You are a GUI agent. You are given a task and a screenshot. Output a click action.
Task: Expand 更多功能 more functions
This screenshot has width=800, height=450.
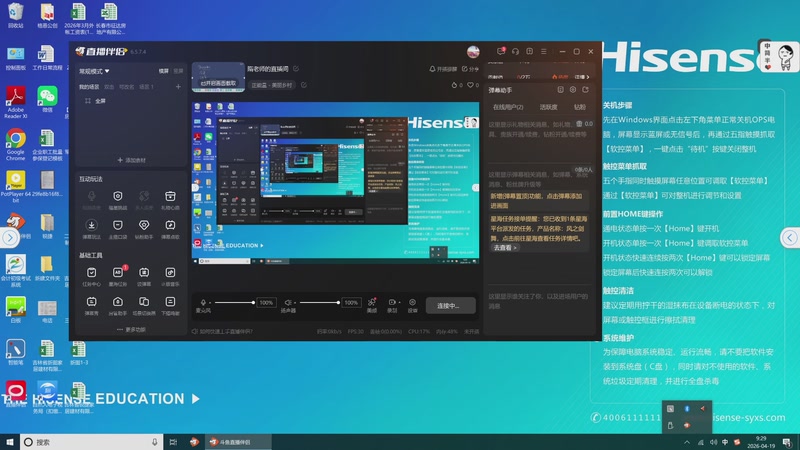pos(131,330)
